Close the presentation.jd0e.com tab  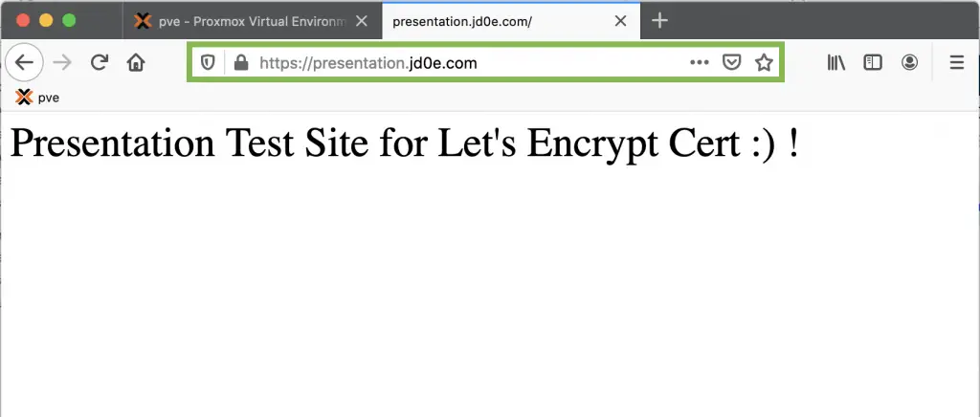point(620,21)
